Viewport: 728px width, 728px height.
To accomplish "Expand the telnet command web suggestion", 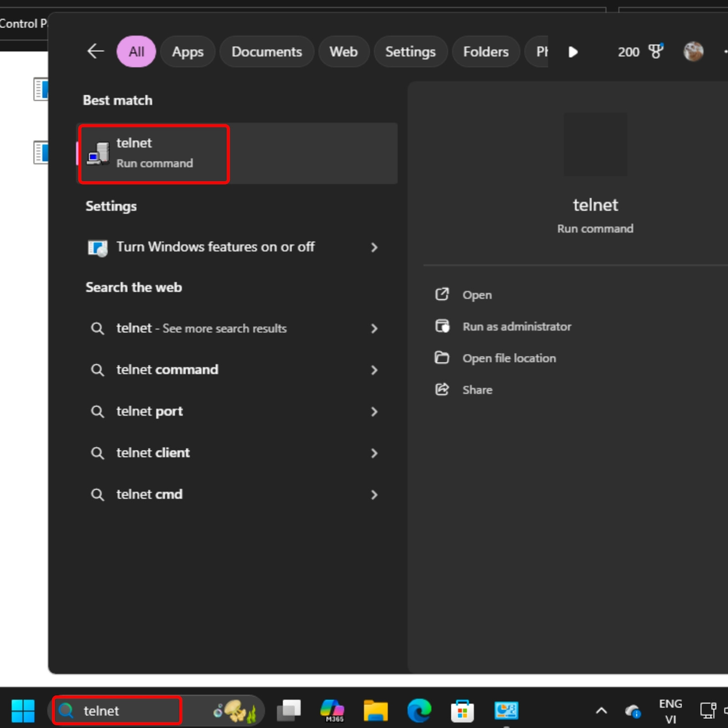I will [374, 370].
